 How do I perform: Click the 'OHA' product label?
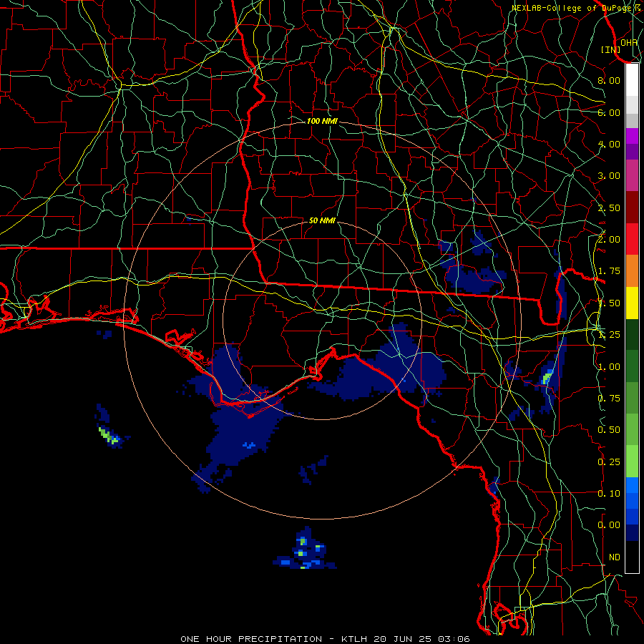[x=629, y=42]
